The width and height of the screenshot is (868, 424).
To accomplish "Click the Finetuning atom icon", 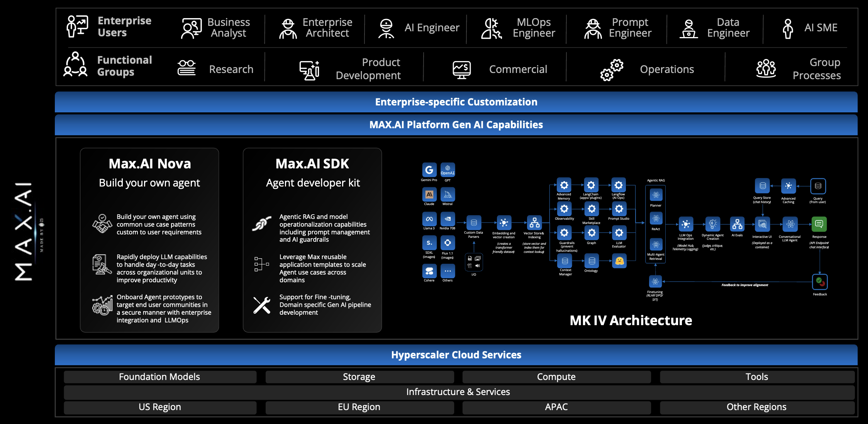I will click(655, 282).
